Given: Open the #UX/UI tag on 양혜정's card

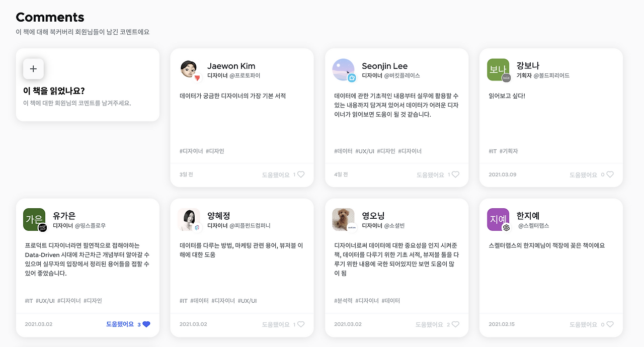Looking at the screenshot, I should (248, 300).
